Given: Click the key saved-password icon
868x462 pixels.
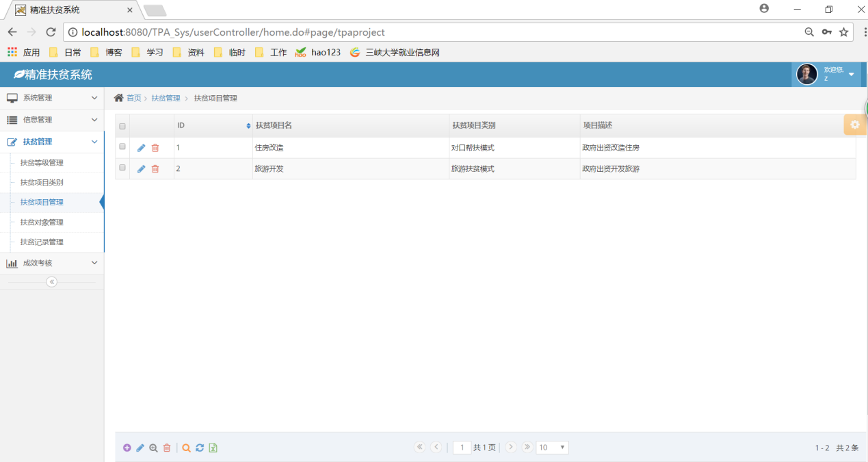Looking at the screenshot, I should pyautogui.click(x=827, y=32).
